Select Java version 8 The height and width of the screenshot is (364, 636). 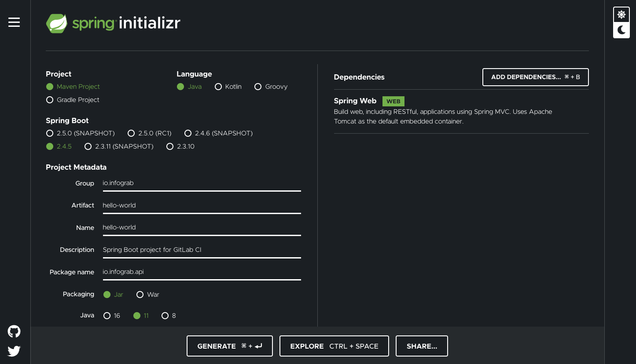pos(169,316)
